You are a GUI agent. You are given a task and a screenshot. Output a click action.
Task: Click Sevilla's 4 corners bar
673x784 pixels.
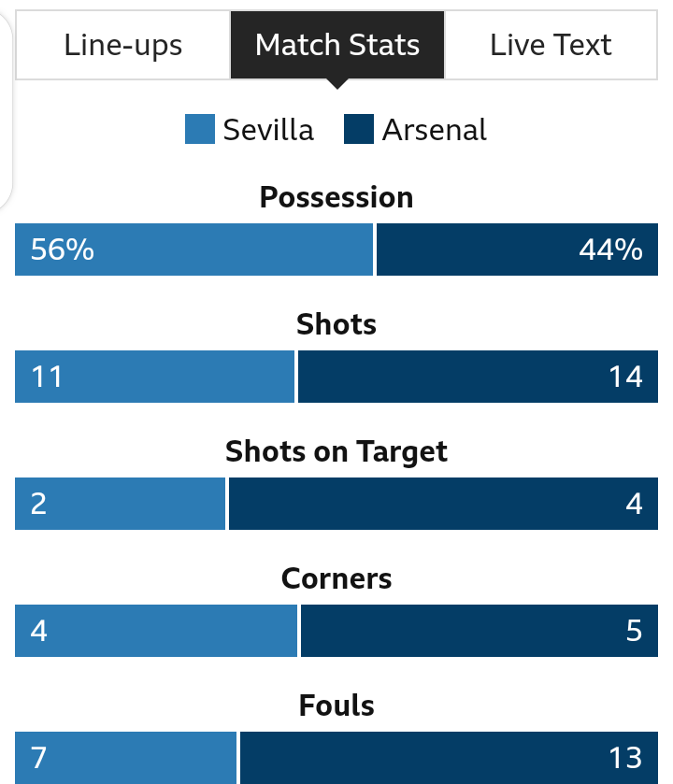coord(156,631)
